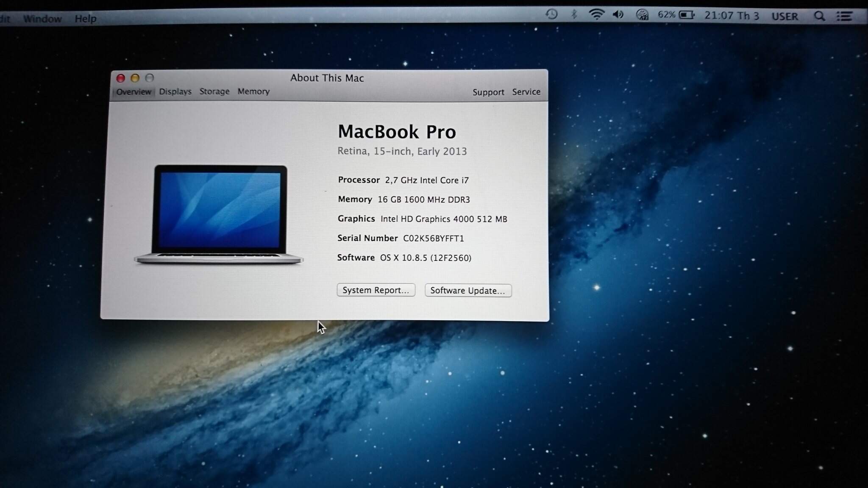Open the Support link
This screenshot has height=488, width=868.
coord(488,92)
